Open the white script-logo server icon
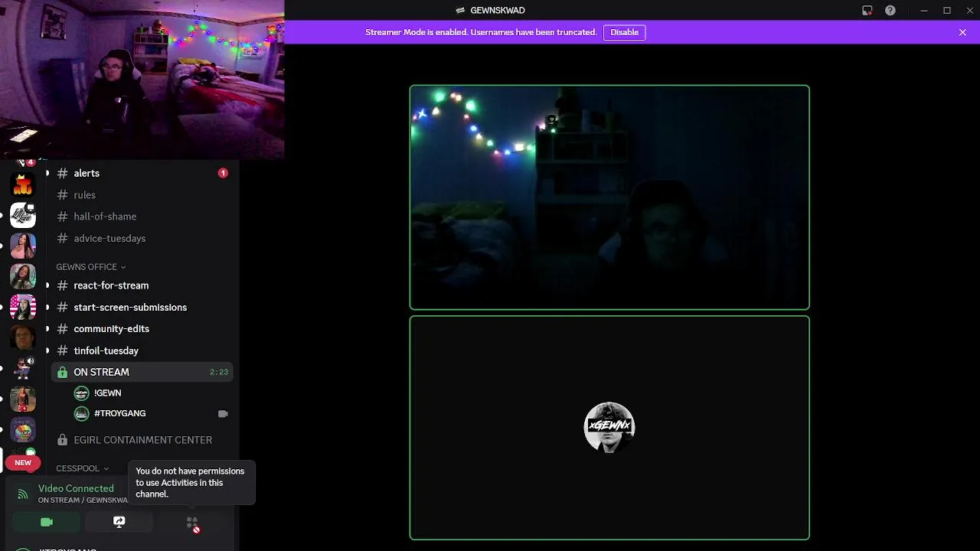The width and height of the screenshot is (980, 551). click(x=23, y=215)
